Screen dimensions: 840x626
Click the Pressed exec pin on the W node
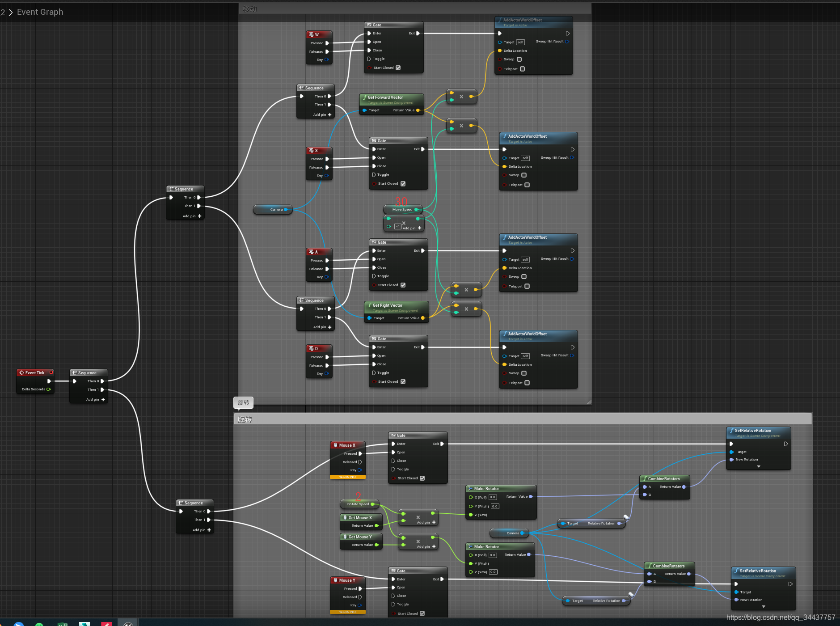coord(327,43)
